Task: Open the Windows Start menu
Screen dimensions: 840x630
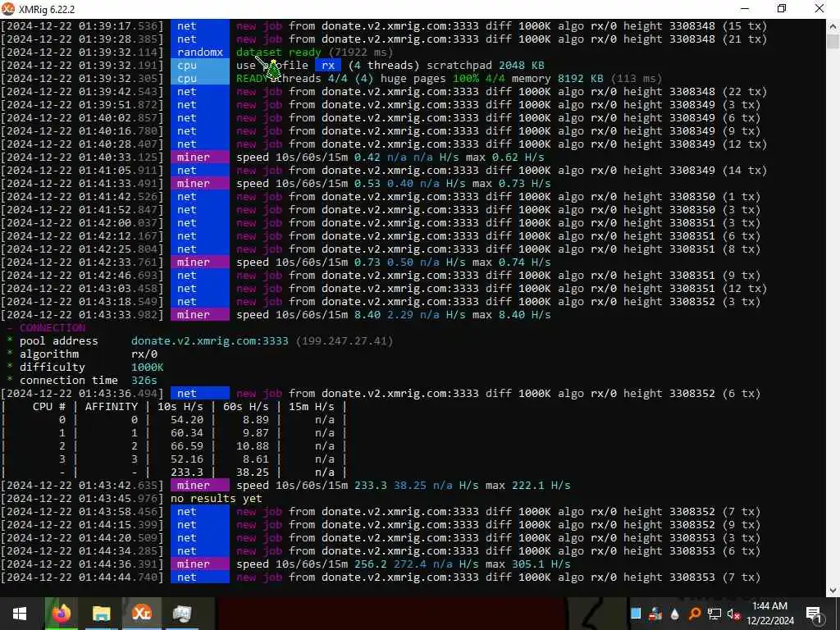Action: [x=20, y=614]
